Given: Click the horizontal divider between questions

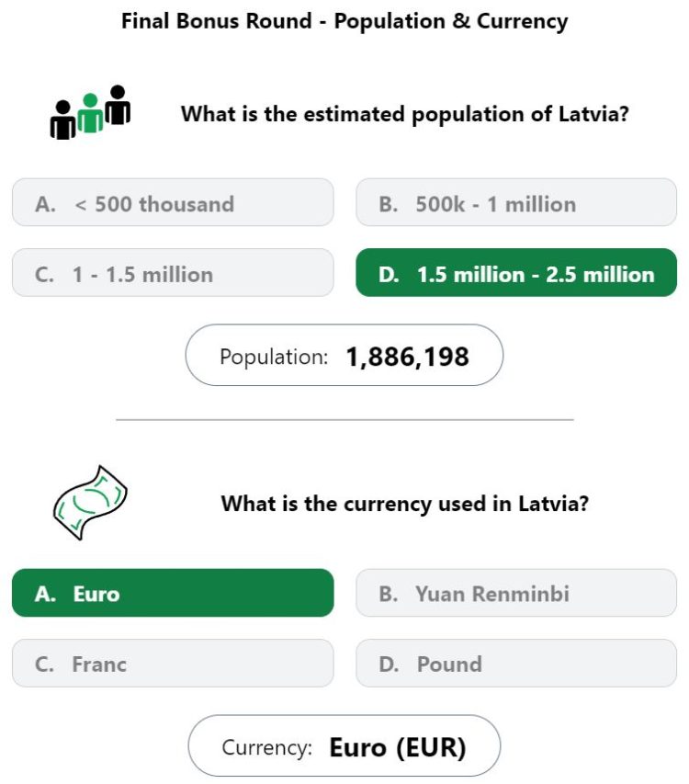Looking at the screenshot, I should (x=344, y=420).
